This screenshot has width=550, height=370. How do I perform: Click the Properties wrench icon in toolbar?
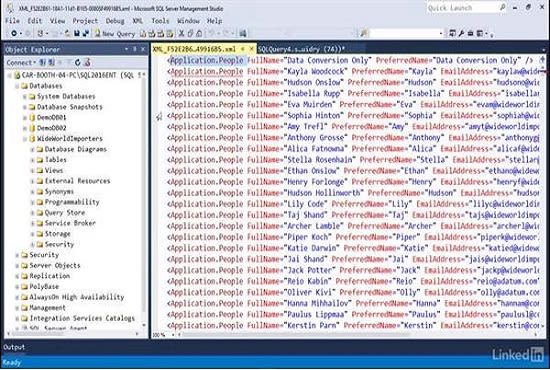click(461, 33)
